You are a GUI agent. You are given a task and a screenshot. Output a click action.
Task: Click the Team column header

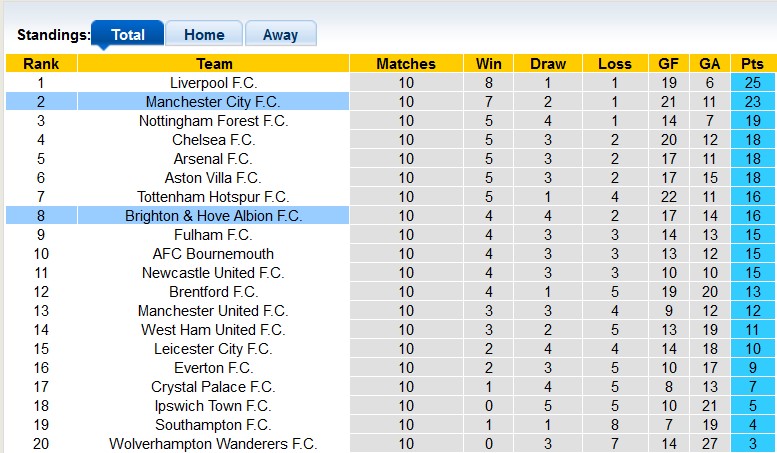[x=213, y=63]
